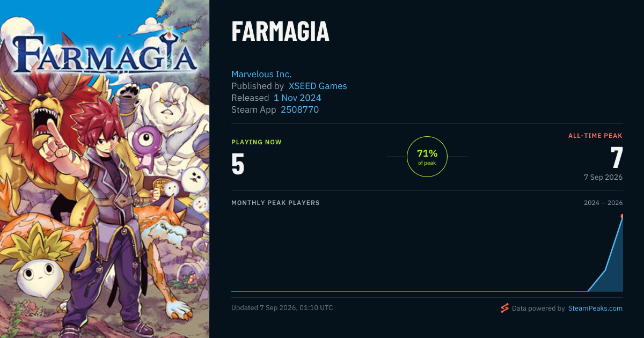Click the 71% of peak circle

[427, 157]
